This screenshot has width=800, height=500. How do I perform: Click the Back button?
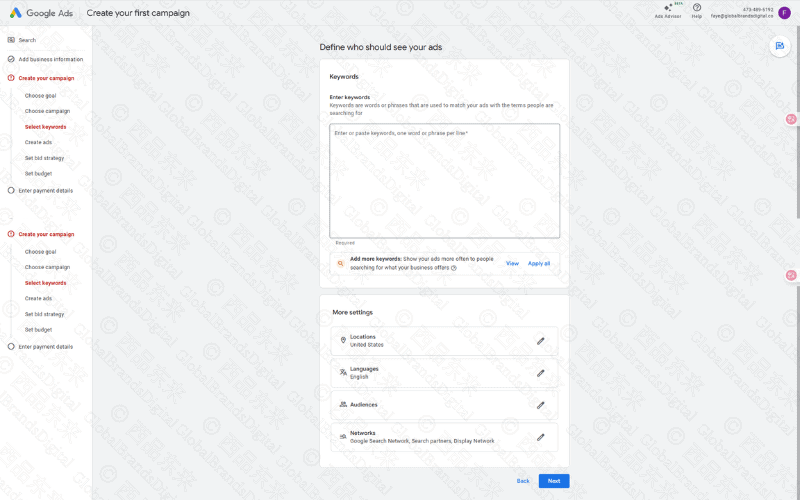point(523,481)
